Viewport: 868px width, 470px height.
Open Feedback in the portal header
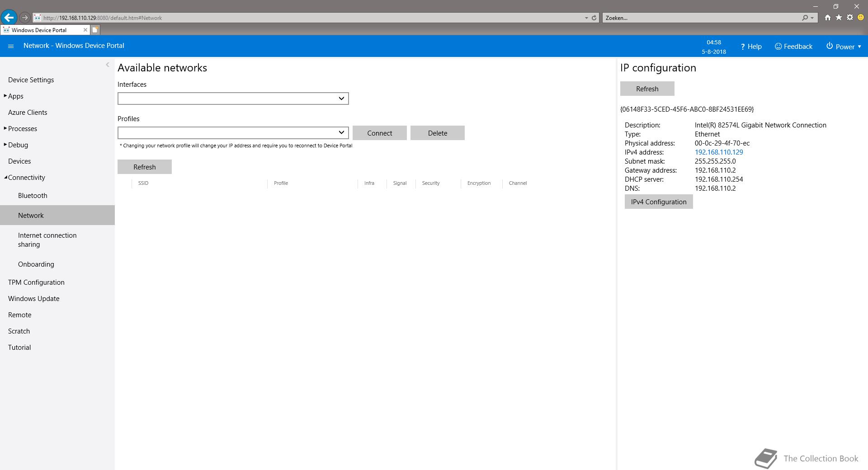pos(793,47)
